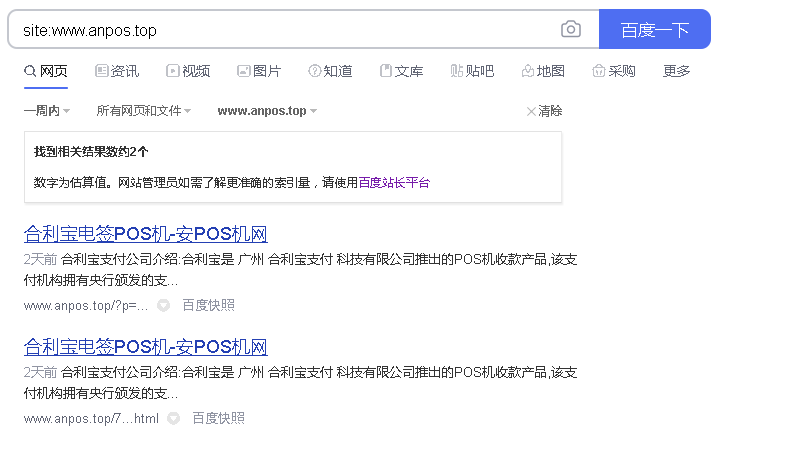Go to the 图片 images tab
Viewport: 789px width, 455px height.
tap(259, 71)
